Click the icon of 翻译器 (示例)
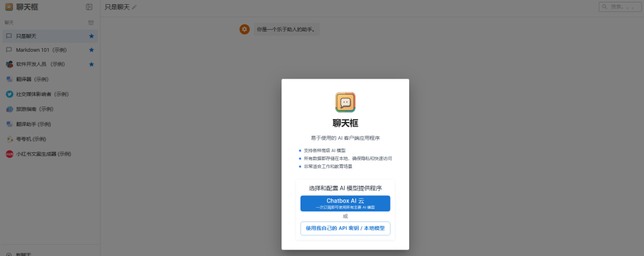 (x=10, y=79)
